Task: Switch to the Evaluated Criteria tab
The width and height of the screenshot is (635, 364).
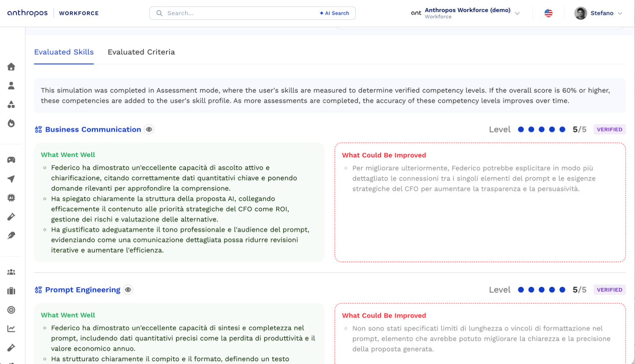Action: pyautogui.click(x=141, y=52)
